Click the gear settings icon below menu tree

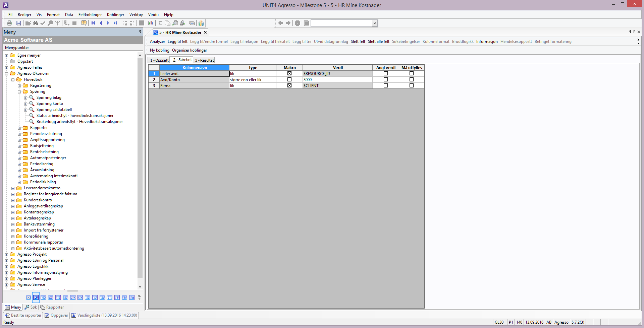[x=29, y=298]
